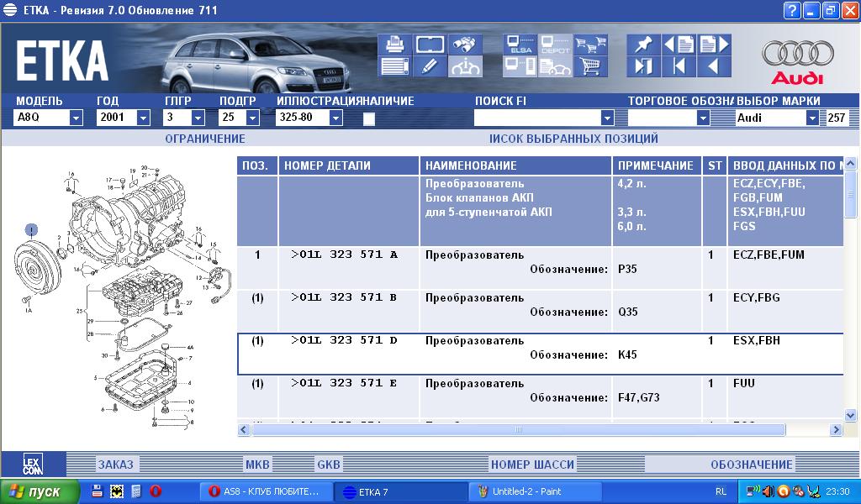Toggle the НАЛИЧИЕ checkbox
This screenshot has width=861, height=504.
(369, 118)
